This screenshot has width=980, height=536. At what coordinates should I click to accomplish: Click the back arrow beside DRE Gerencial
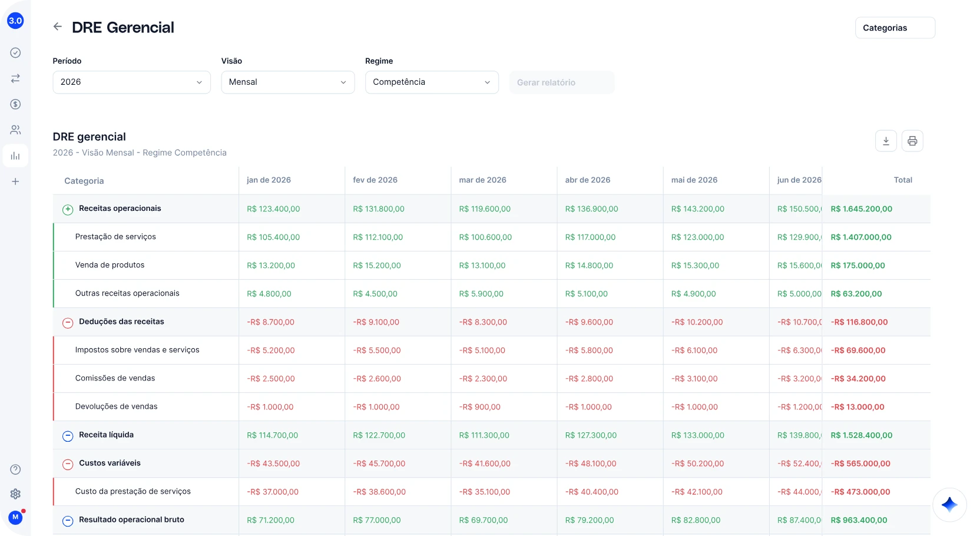click(x=57, y=27)
